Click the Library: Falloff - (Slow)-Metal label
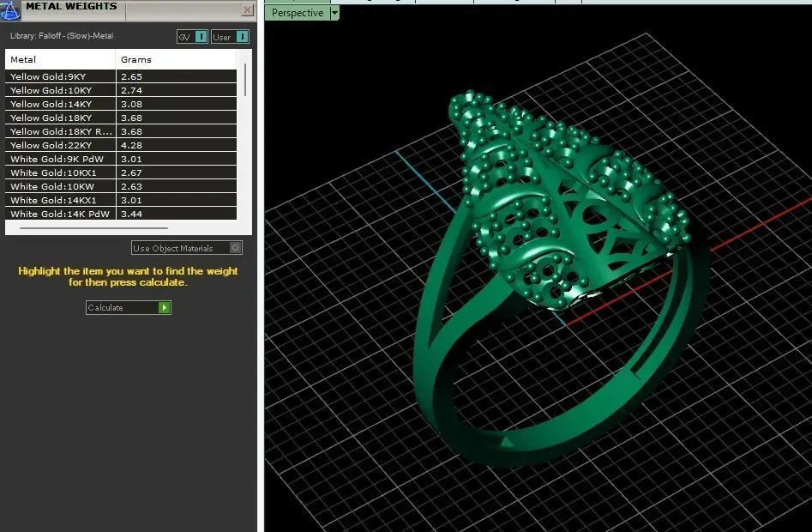 pyautogui.click(x=62, y=36)
